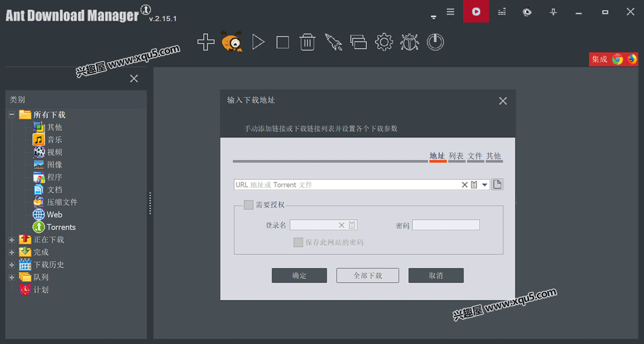
Task: Switch to the 其他 tab
Action: [x=494, y=156]
